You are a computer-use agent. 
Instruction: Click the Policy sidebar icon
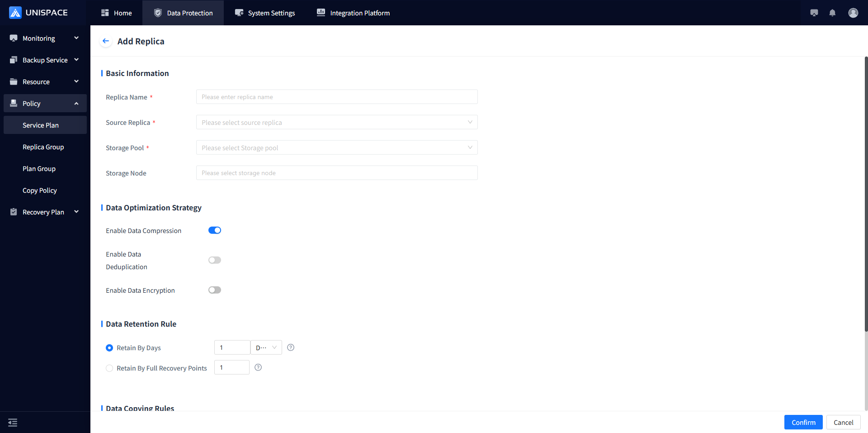[x=14, y=104]
